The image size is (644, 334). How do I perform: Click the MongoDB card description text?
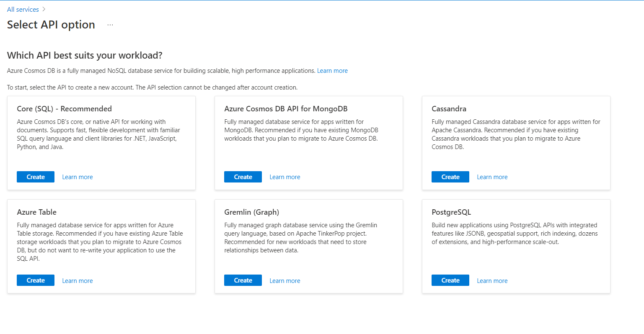(301, 130)
